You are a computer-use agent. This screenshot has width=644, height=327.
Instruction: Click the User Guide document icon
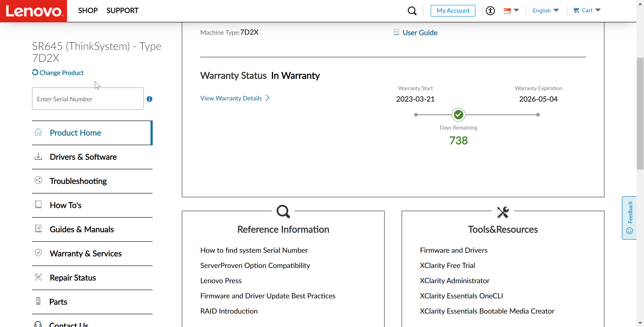396,32
